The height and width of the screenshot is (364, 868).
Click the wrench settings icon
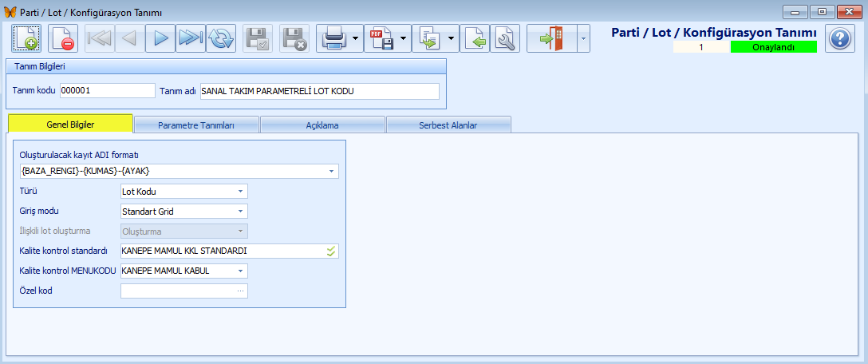click(x=504, y=38)
